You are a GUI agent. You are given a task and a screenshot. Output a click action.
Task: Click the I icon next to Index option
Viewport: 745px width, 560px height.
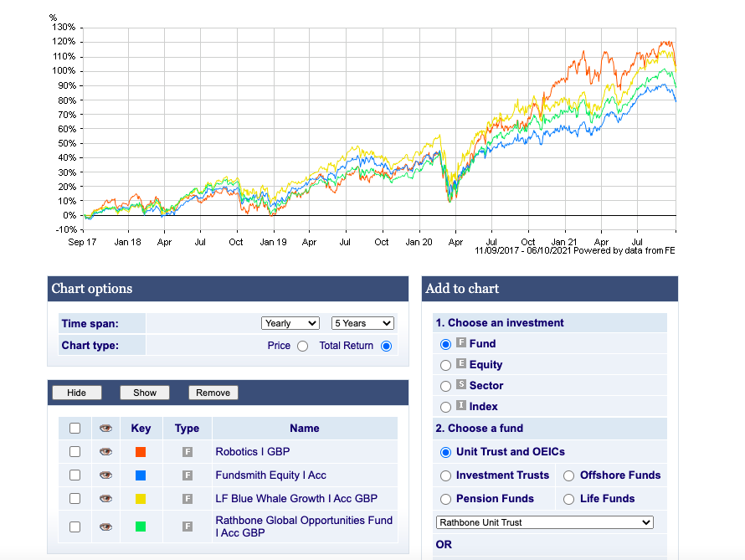[x=460, y=406]
